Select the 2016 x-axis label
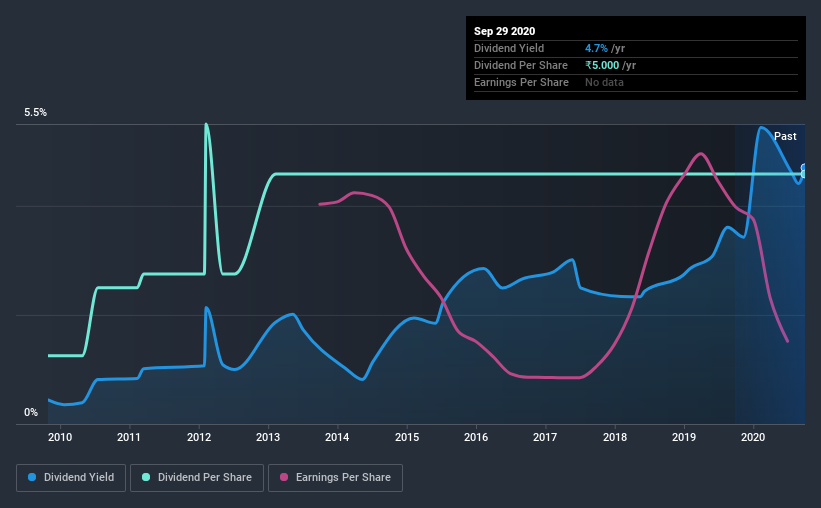The height and width of the screenshot is (508, 821). 476,437
